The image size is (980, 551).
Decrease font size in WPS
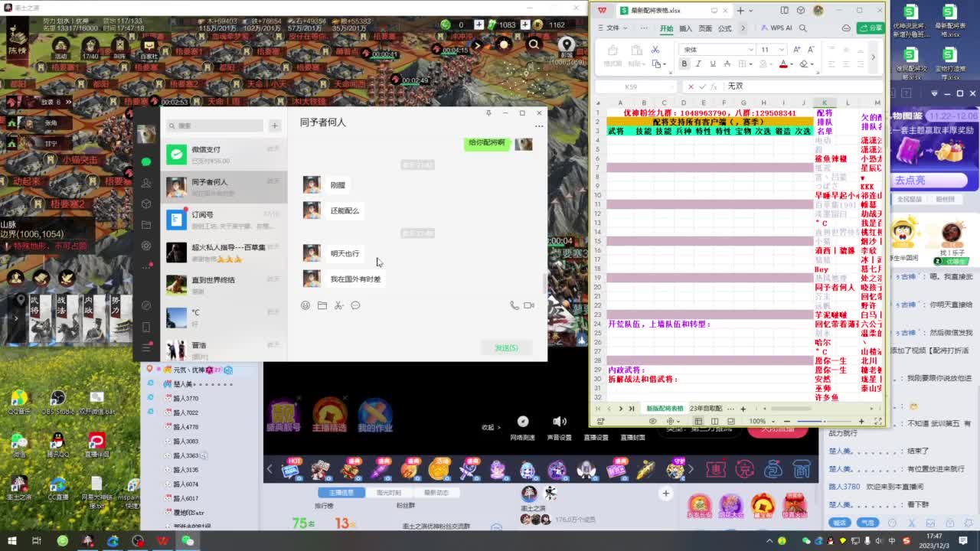pos(810,50)
